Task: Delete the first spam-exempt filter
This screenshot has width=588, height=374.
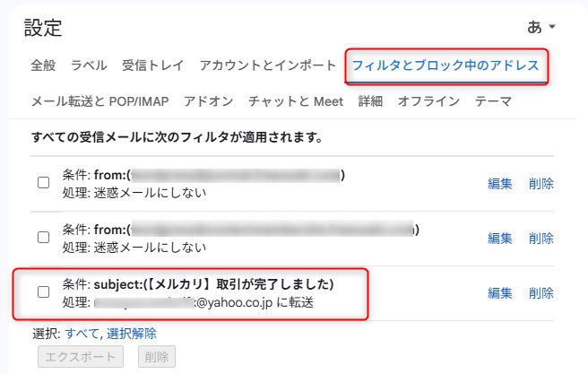Action: (541, 184)
